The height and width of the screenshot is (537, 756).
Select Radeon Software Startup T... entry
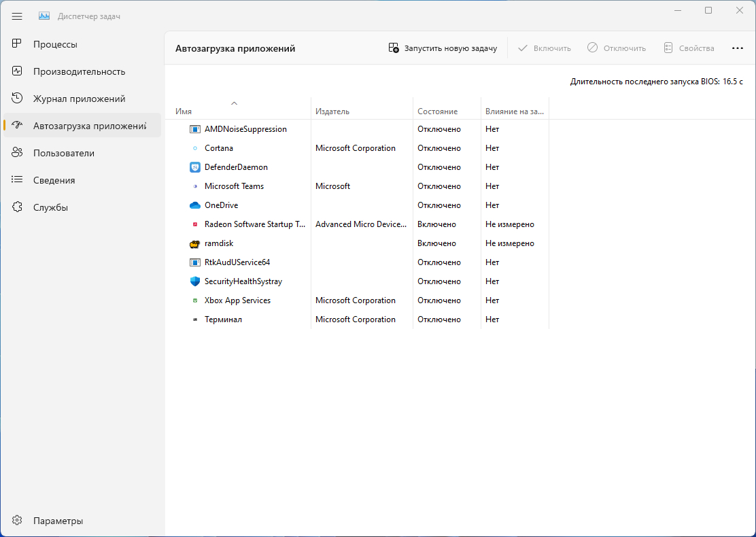tap(255, 224)
